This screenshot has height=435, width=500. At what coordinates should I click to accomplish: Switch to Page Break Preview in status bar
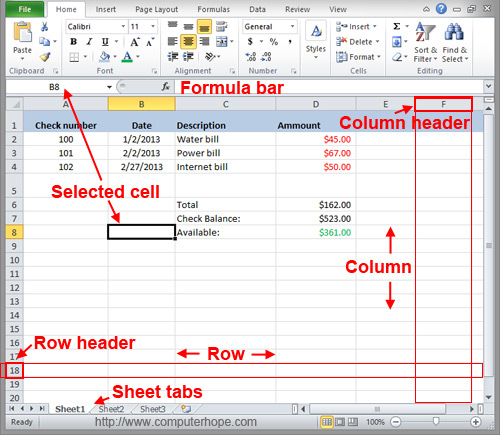(353, 422)
